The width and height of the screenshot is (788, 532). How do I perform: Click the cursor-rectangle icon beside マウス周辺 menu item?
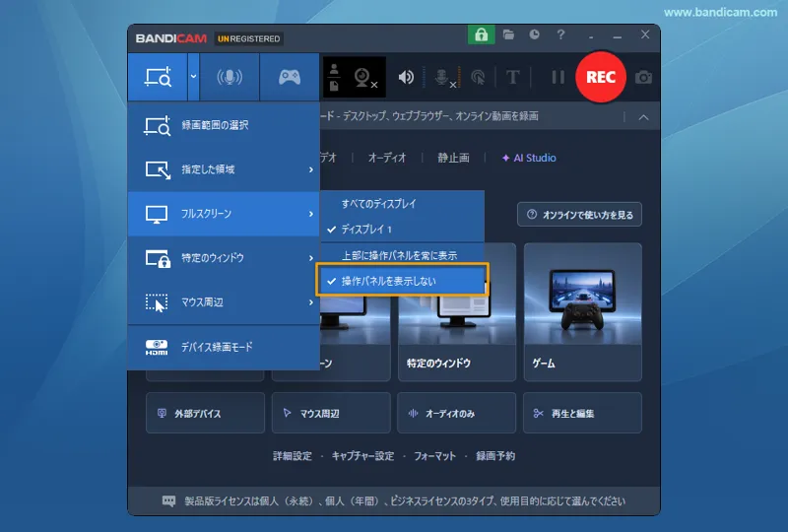[157, 303]
